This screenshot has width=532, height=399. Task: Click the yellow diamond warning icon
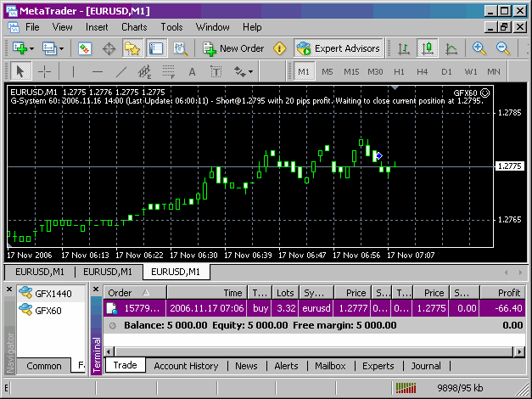tap(279, 48)
